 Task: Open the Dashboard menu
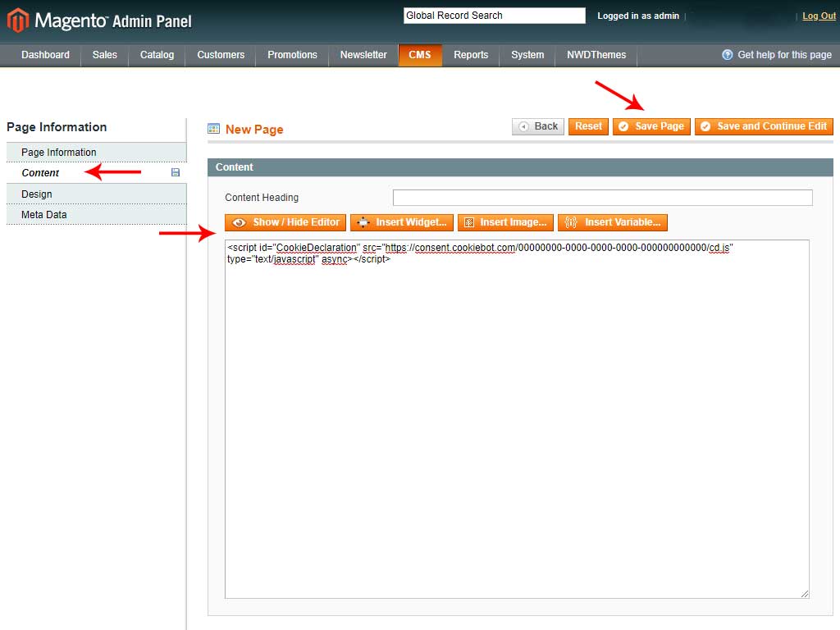tap(46, 55)
